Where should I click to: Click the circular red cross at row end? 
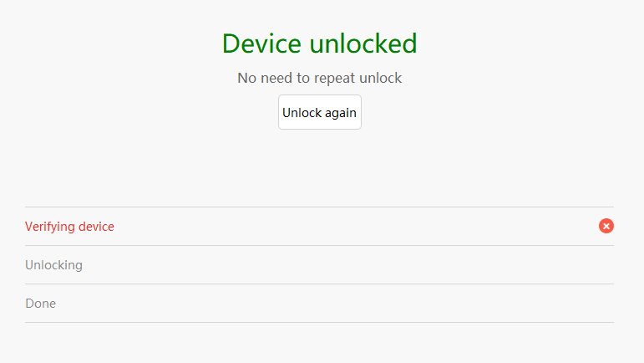point(606,226)
